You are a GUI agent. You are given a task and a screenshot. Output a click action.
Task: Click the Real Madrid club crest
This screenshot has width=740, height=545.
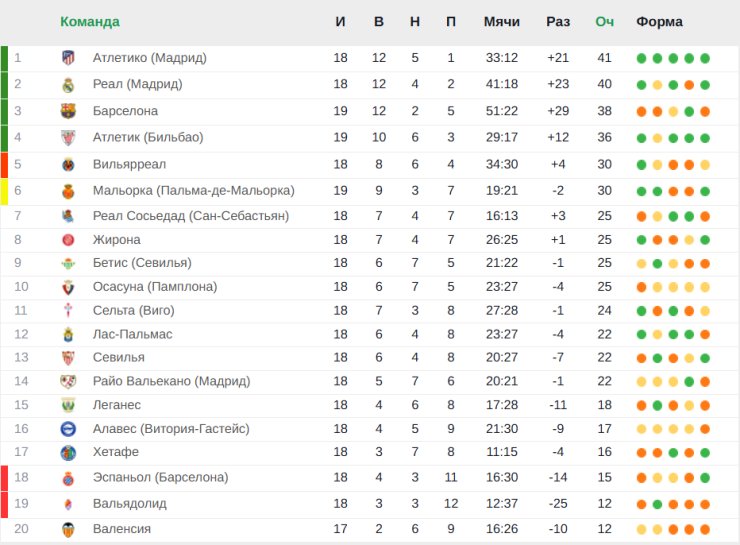click(68, 84)
